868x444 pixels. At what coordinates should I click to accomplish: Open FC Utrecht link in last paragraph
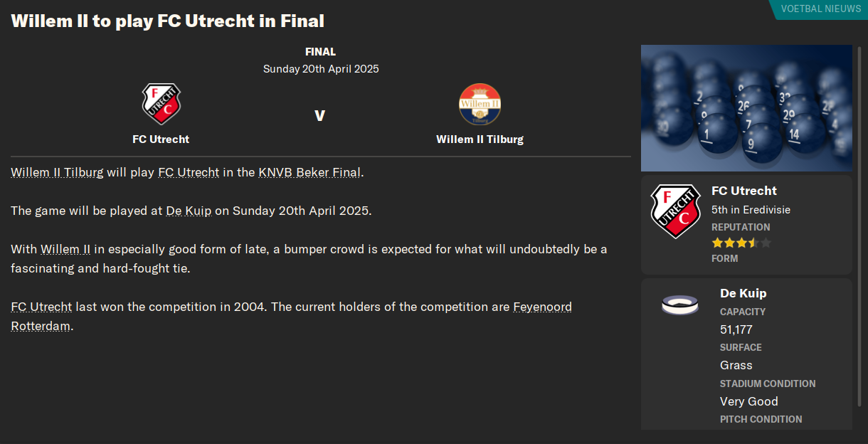pyautogui.click(x=41, y=307)
